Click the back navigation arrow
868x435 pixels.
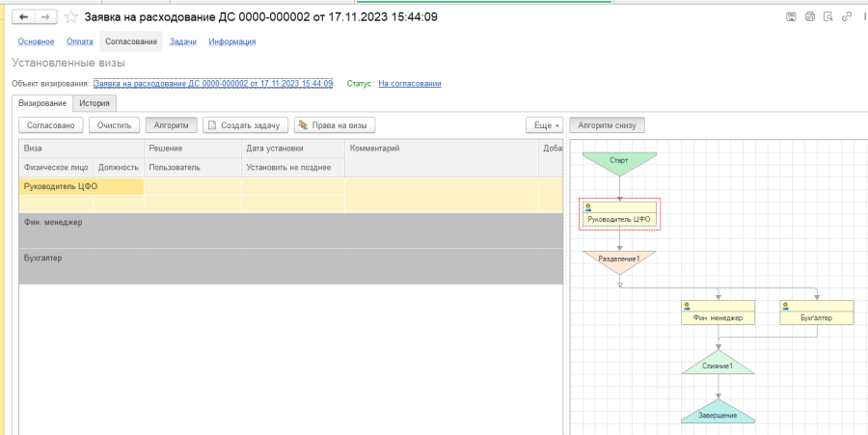(23, 17)
